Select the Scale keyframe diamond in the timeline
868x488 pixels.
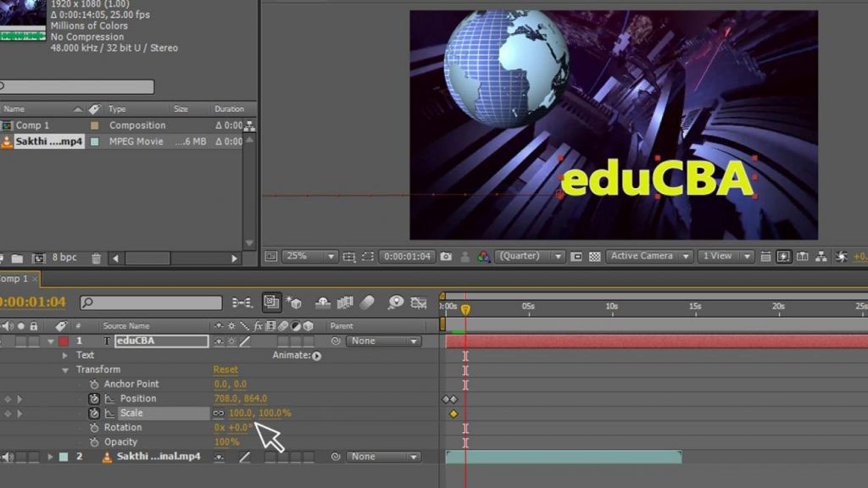453,413
